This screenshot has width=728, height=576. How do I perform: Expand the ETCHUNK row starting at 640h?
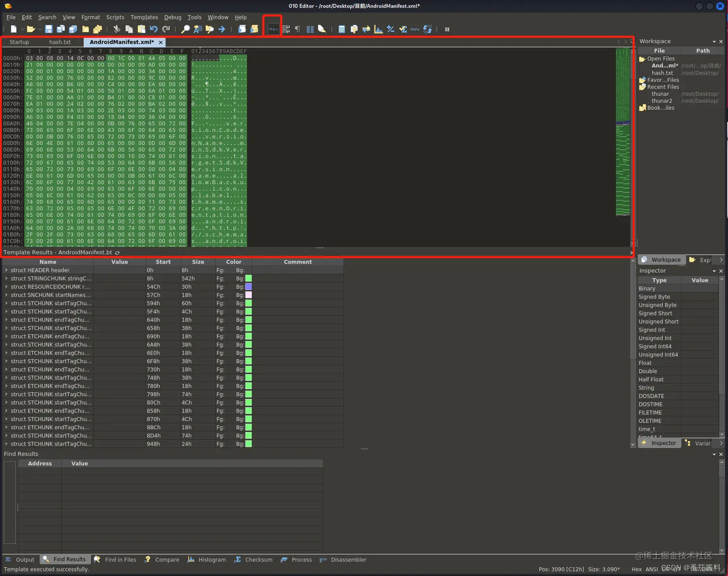(6, 320)
